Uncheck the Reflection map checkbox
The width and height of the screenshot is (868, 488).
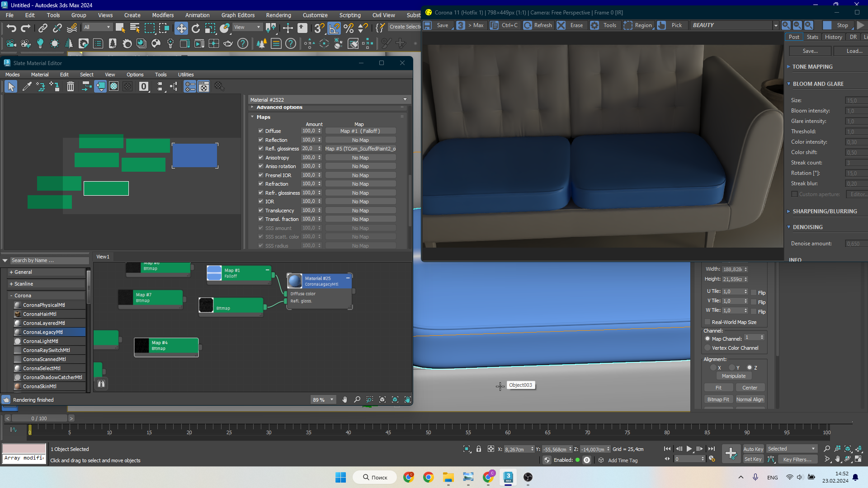tap(261, 140)
